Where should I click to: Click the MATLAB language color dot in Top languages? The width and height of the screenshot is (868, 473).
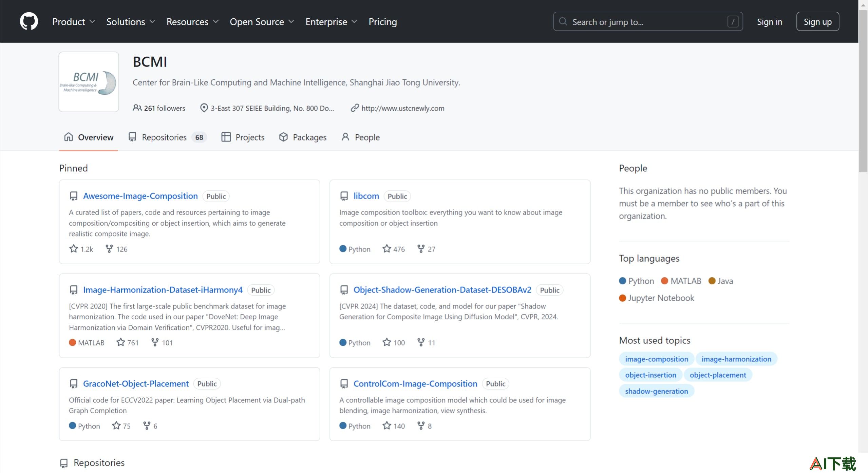pyautogui.click(x=664, y=281)
